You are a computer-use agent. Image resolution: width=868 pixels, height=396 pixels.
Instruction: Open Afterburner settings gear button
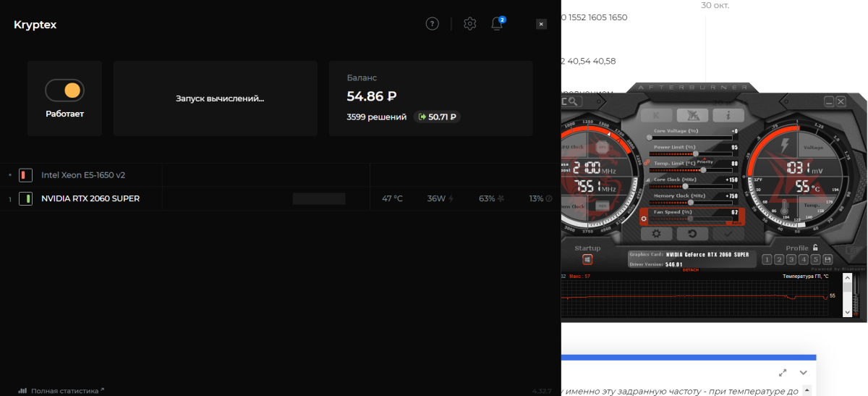[656, 234]
